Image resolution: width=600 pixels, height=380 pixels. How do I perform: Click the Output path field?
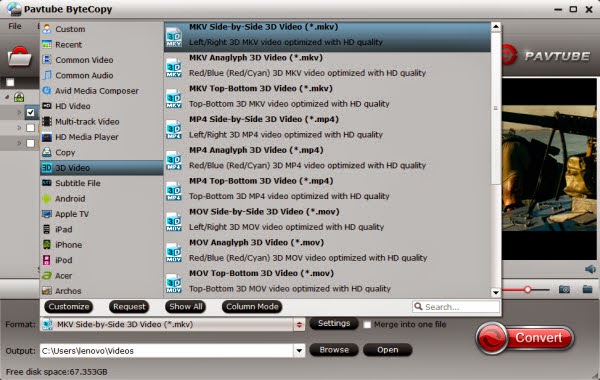pyautogui.click(x=167, y=351)
